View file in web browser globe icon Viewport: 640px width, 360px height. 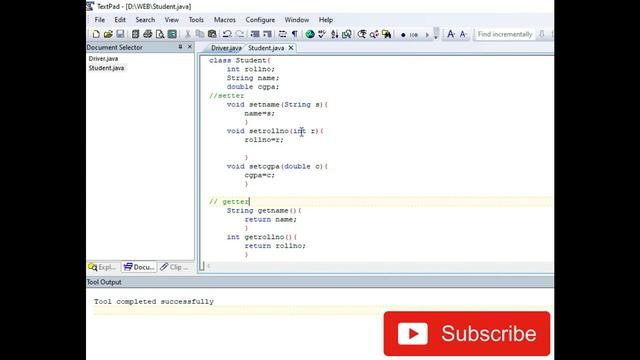[310, 34]
